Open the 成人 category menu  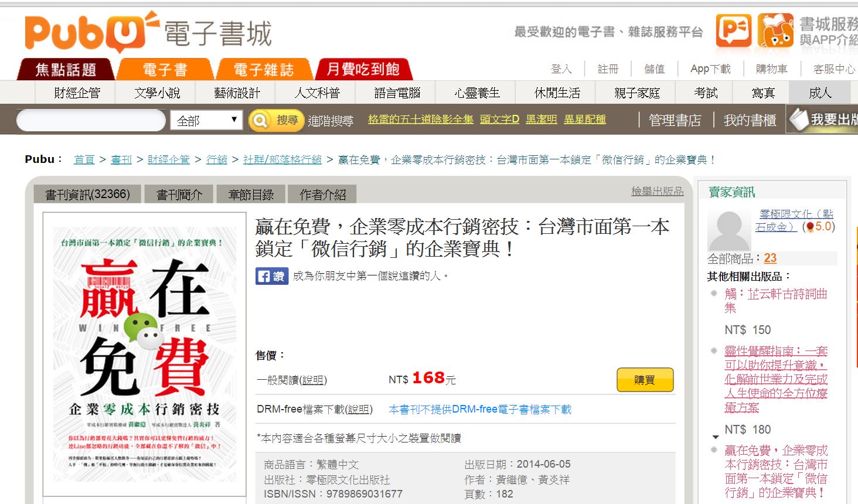(x=820, y=93)
